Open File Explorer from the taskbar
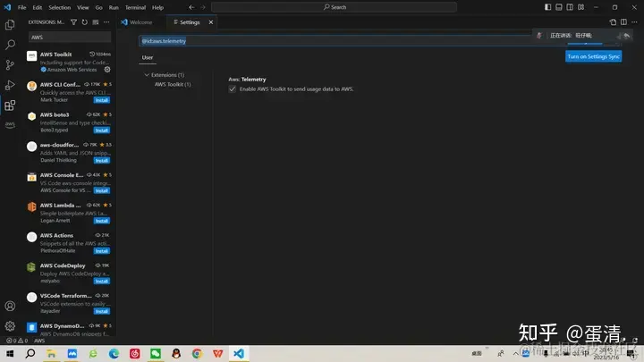 pyautogui.click(x=51, y=353)
